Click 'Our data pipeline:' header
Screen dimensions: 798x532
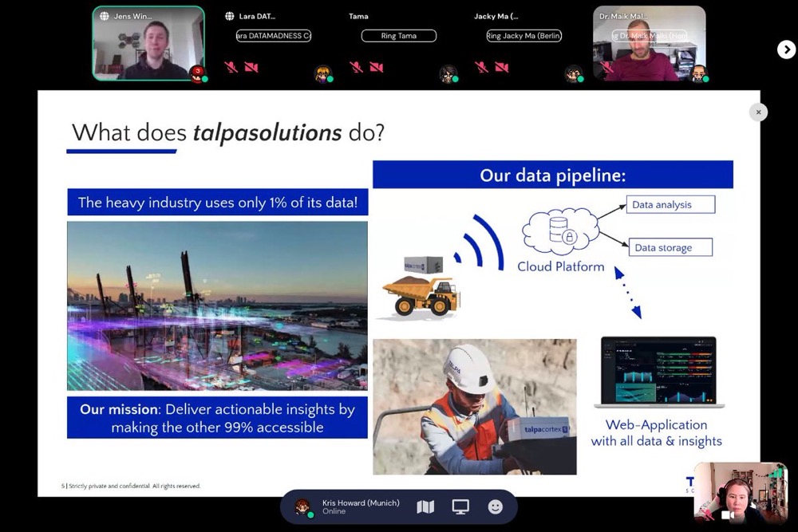(553, 175)
